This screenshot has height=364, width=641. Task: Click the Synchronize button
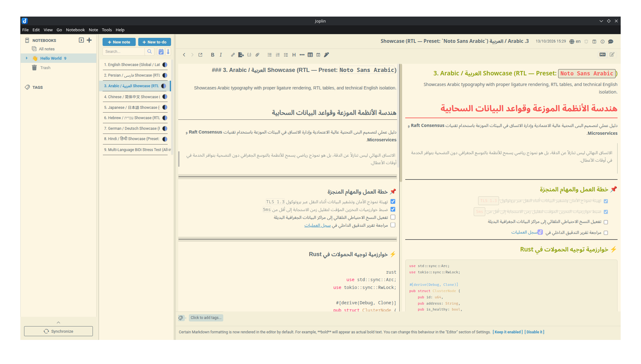click(58, 331)
